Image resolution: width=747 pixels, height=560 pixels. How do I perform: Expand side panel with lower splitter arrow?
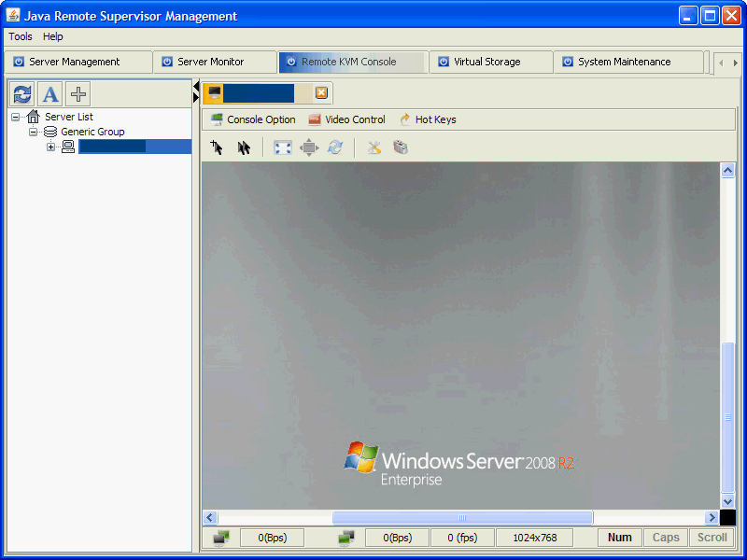[x=196, y=97]
